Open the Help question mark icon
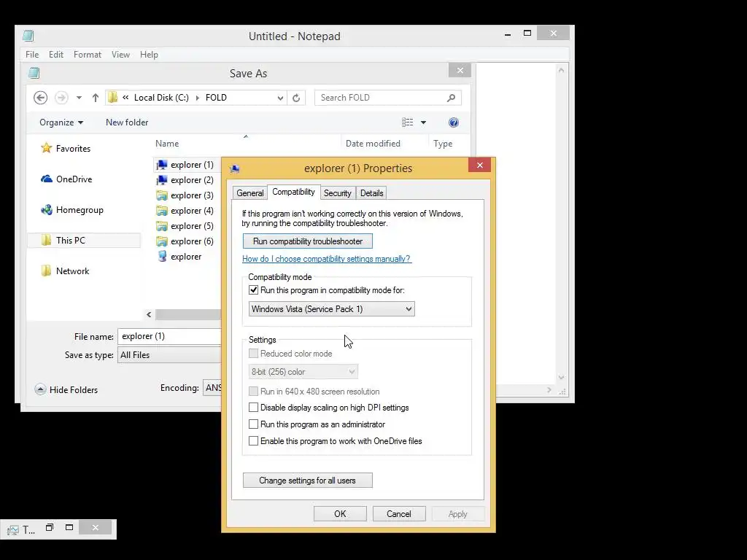Viewport: 747px width, 560px height. click(x=454, y=122)
